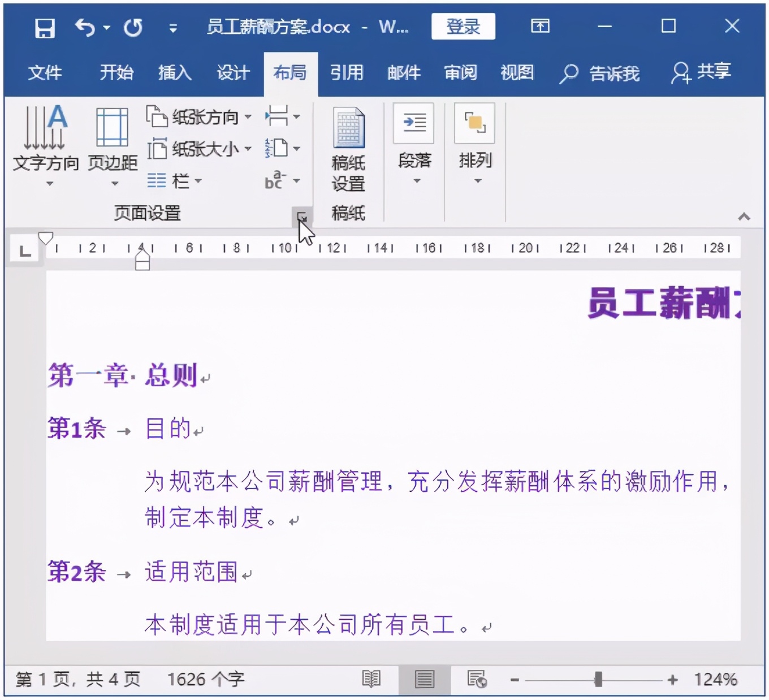Viewport: 769px width, 700px height.
Task: Select Print Layout view at bottom
Action: coord(424,679)
